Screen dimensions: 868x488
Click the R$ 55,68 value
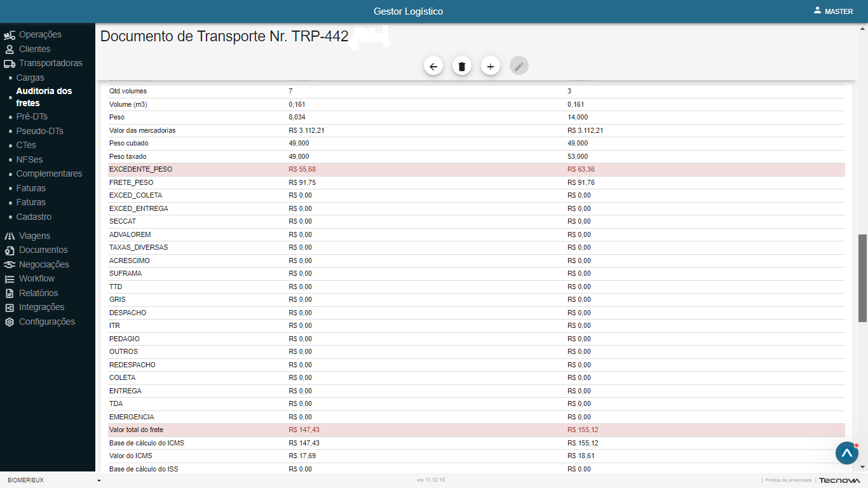[302, 170]
